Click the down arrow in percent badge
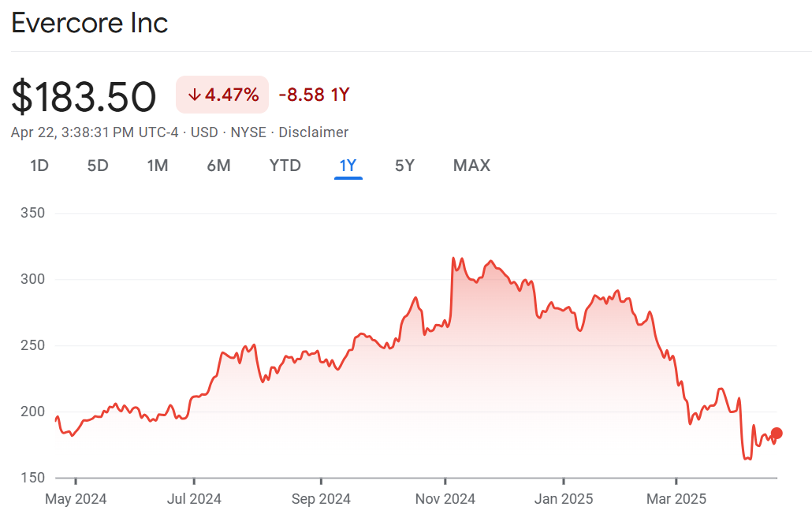This screenshot has width=812, height=514. point(194,95)
